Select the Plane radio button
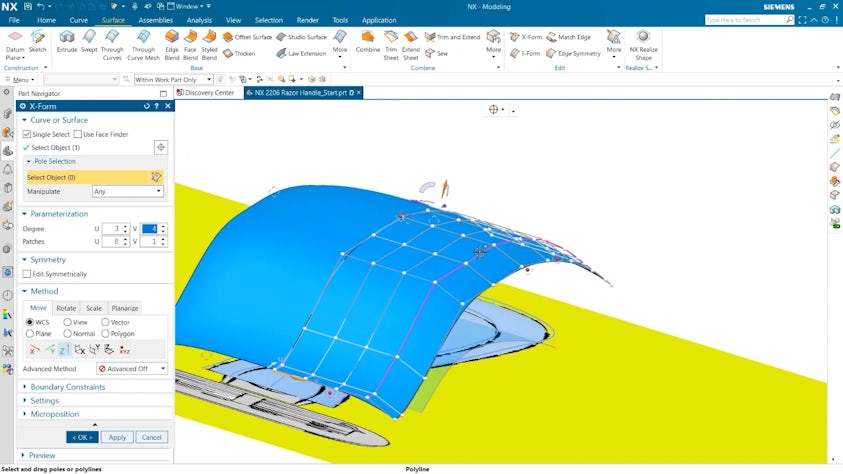Screen dimensions: 843x474 coord(30,333)
